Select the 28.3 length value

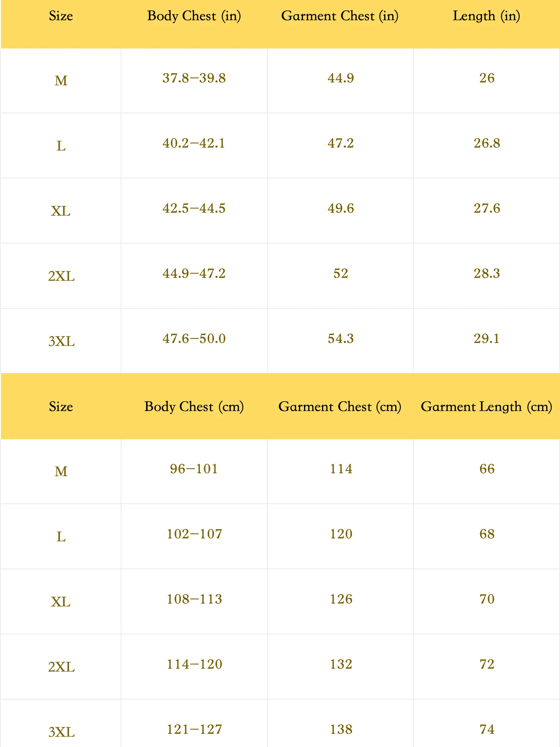click(486, 273)
